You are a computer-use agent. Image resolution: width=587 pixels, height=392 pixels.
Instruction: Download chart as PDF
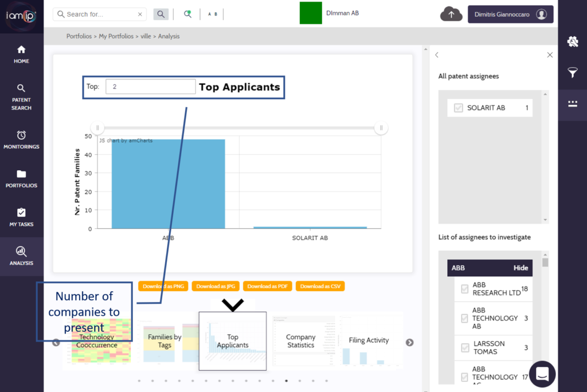[267, 287]
